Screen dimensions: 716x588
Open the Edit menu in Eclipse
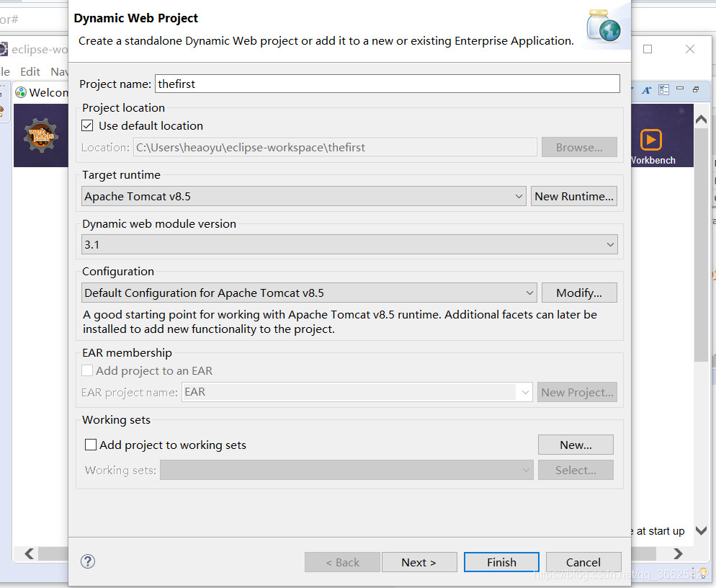(30, 72)
